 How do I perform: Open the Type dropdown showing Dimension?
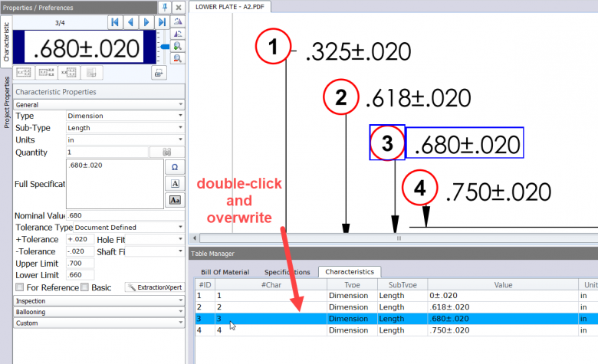[125, 116]
